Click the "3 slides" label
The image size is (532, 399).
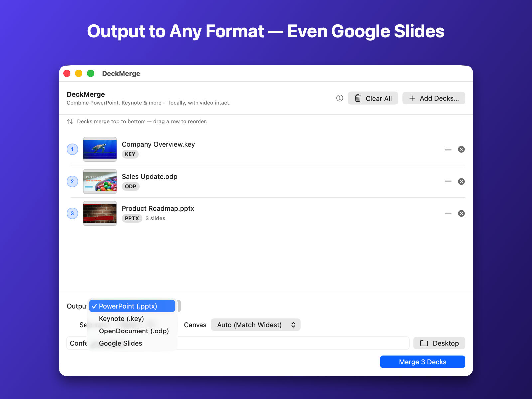point(155,218)
